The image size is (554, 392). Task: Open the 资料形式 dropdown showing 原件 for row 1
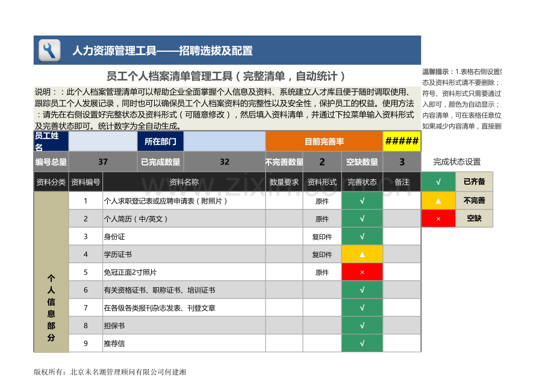[322, 202]
